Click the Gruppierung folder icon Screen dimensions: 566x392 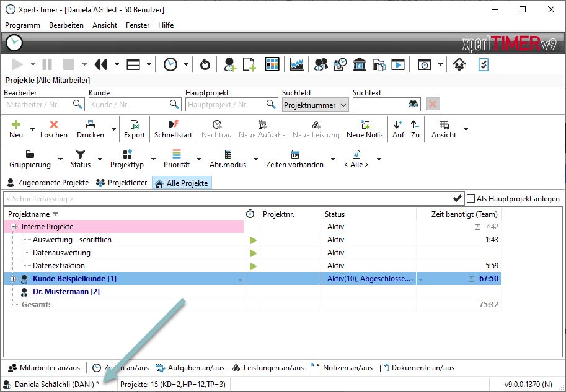point(30,154)
